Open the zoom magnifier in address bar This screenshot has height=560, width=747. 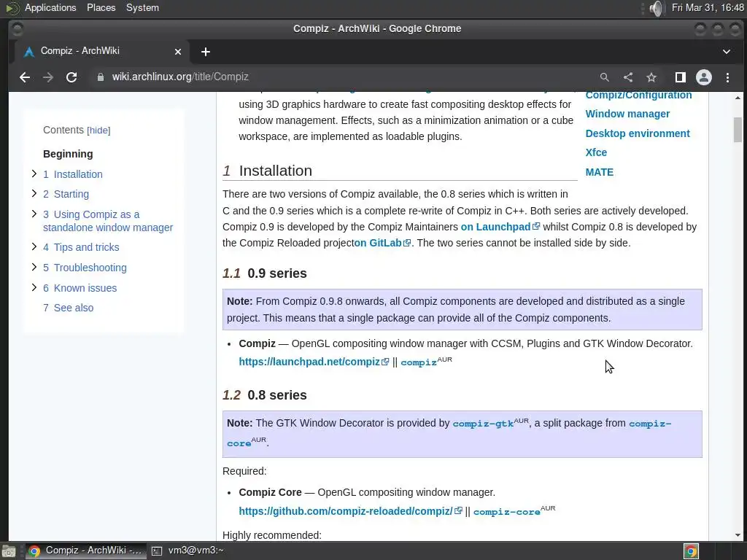coord(605,77)
